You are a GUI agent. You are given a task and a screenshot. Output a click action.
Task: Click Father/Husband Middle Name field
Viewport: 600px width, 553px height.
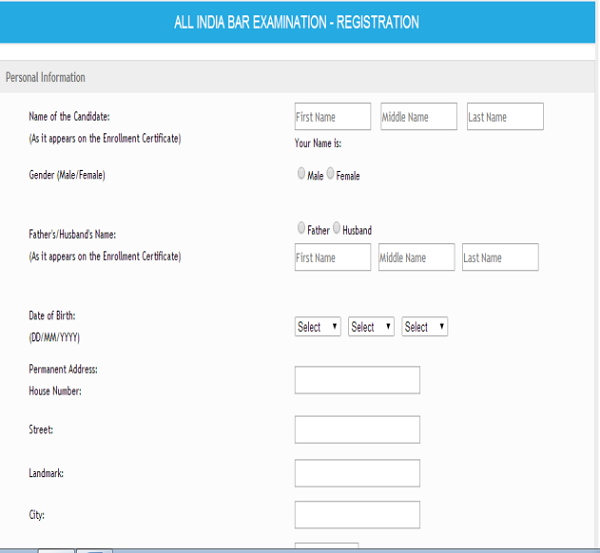[416, 258]
